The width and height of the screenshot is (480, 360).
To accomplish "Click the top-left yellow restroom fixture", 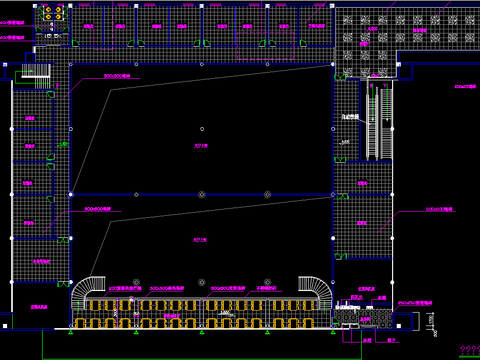I will [x=49, y=9].
